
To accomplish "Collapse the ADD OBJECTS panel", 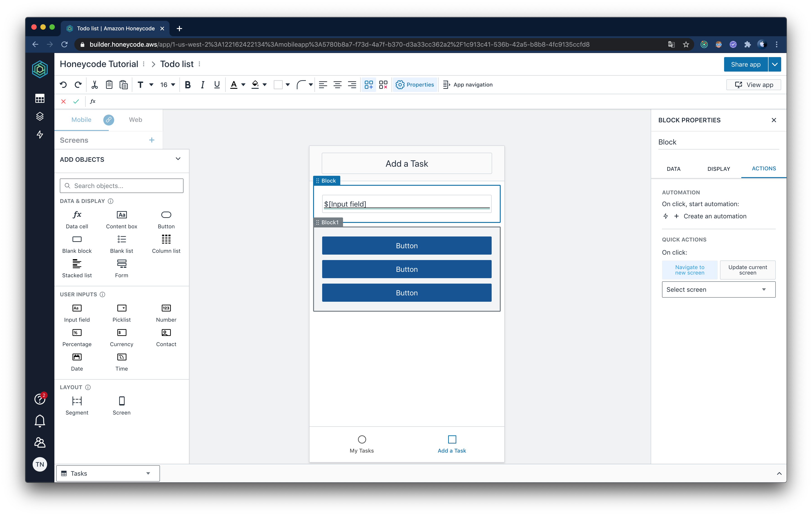I will [178, 159].
